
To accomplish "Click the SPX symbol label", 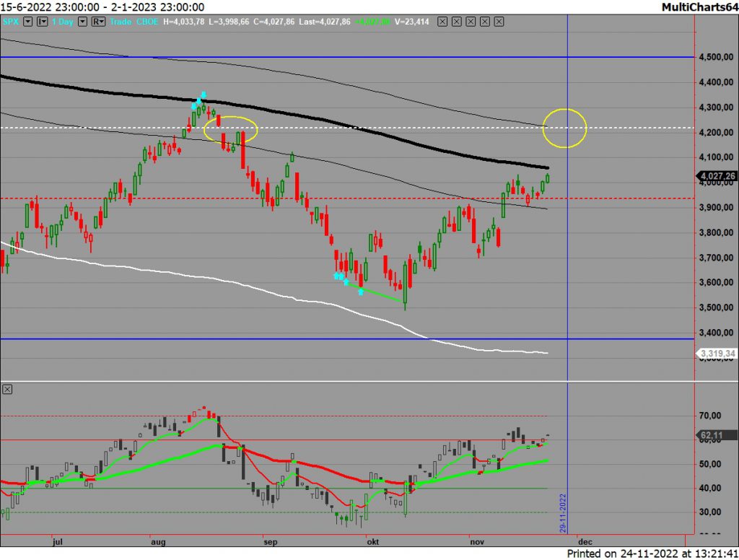I will point(9,22).
